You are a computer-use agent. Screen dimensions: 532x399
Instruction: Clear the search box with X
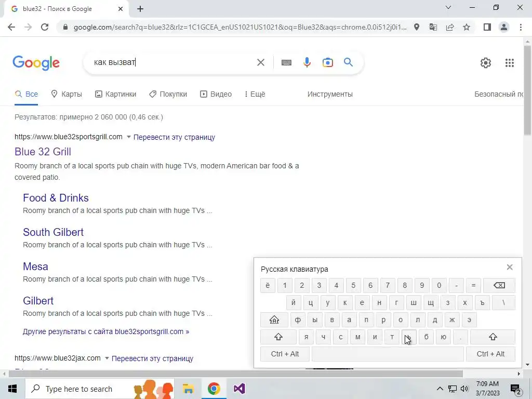(x=261, y=62)
